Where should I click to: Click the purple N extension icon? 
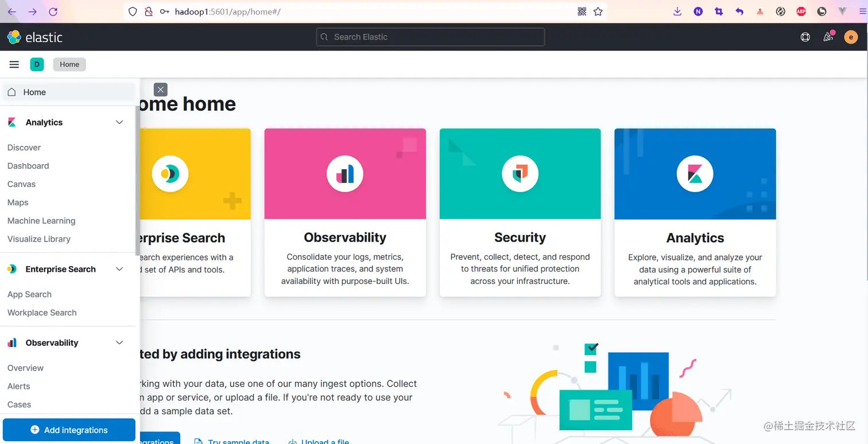698,11
